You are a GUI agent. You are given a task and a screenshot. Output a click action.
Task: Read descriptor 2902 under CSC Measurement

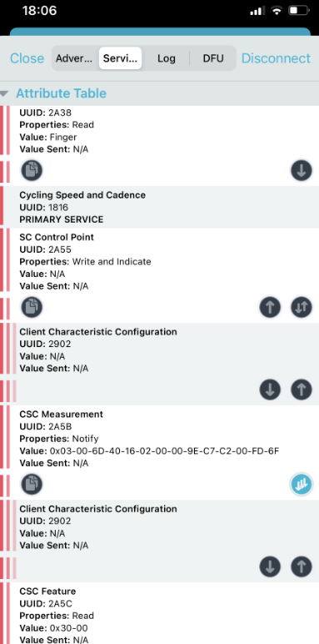270,566
